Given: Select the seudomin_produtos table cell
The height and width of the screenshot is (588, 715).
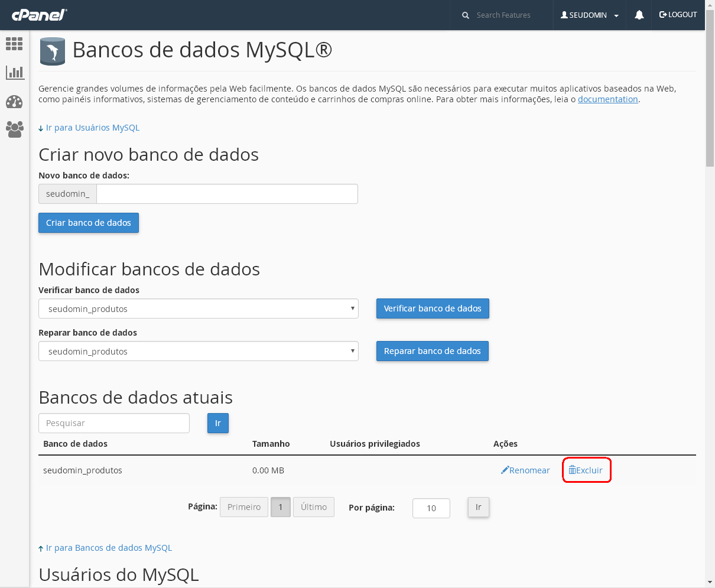Looking at the screenshot, I should 83,470.
